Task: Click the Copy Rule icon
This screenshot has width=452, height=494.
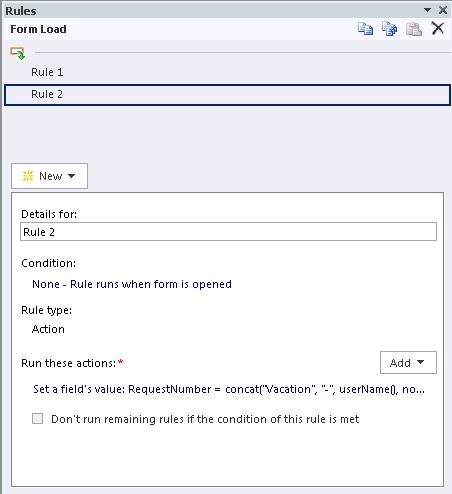Action: [x=365, y=29]
